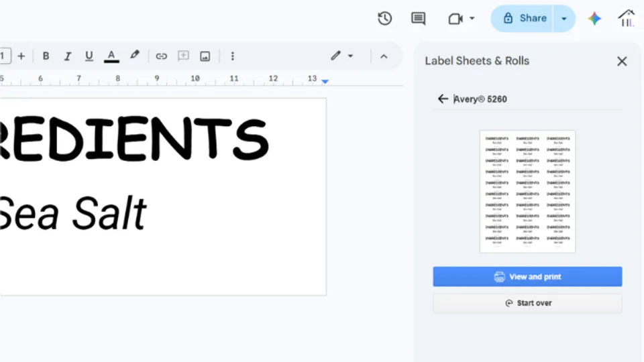Click the View and print button
644x362 pixels.
tap(527, 277)
